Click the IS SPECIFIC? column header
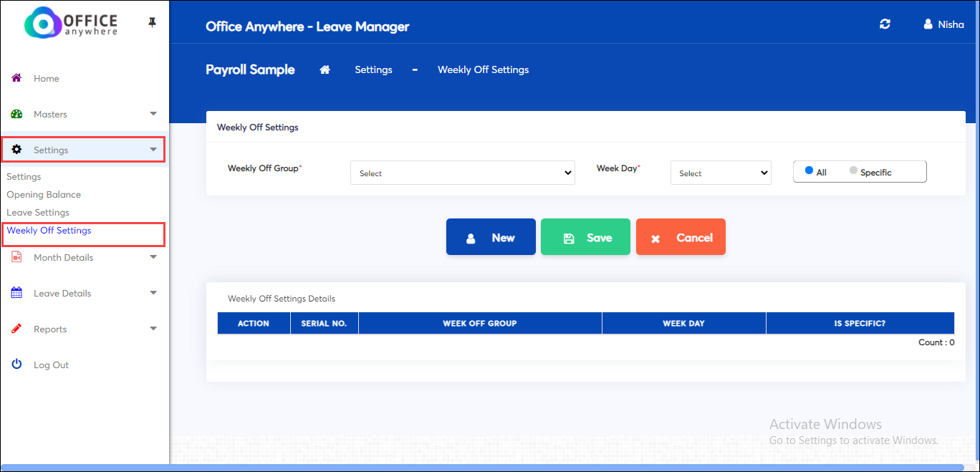This screenshot has height=472, width=980. (860, 323)
